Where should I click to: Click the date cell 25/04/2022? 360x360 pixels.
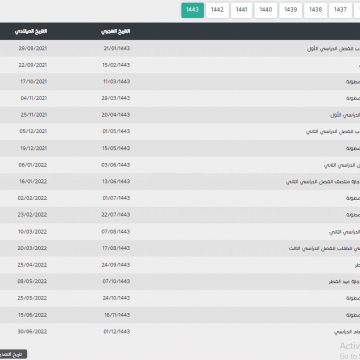click(x=32, y=265)
